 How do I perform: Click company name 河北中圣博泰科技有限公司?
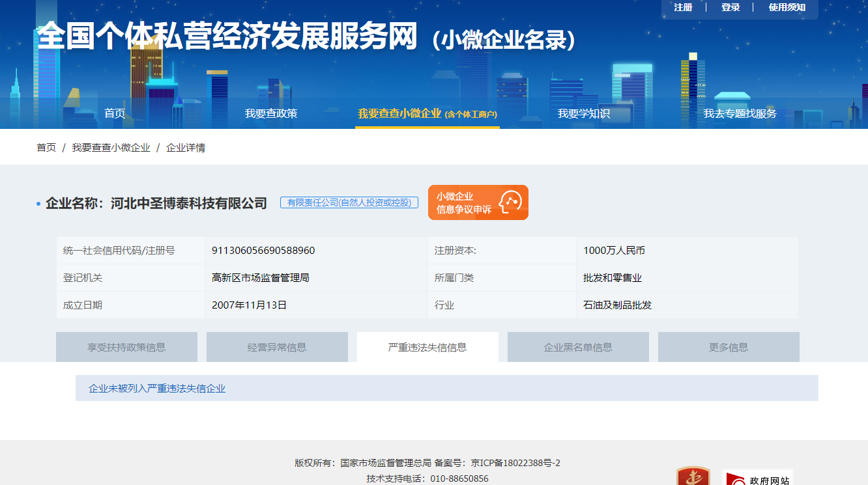189,203
